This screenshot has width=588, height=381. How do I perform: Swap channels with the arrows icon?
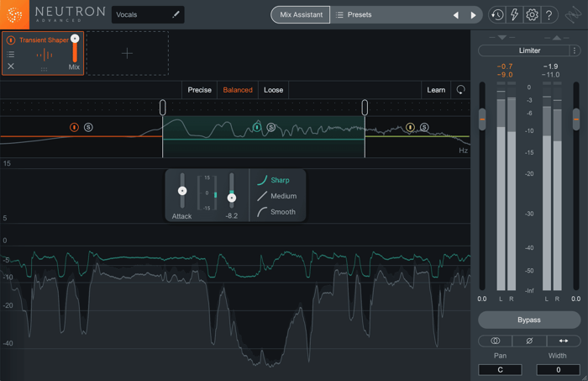pyautogui.click(x=564, y=341)
